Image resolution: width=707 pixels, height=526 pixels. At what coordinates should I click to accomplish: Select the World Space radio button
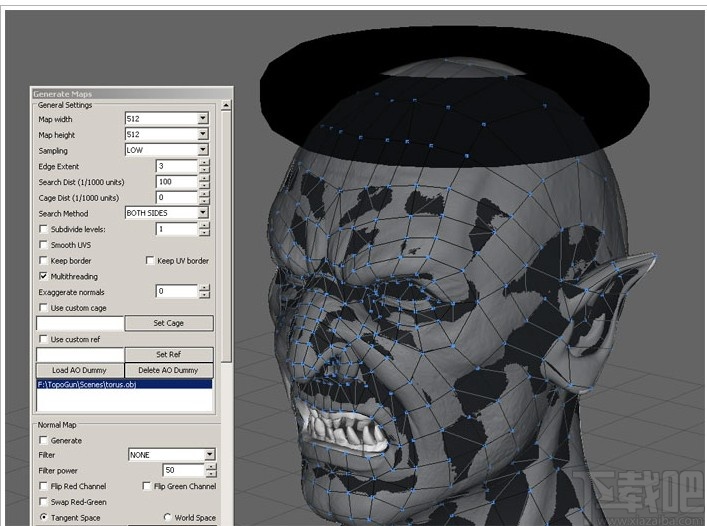[167, 517]
